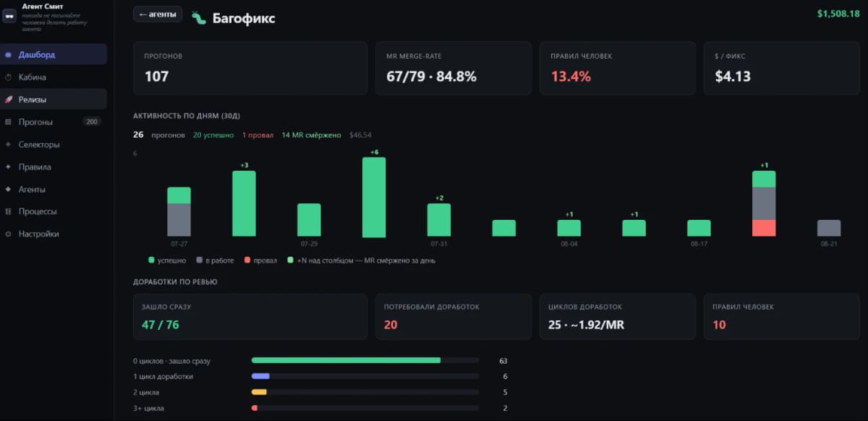Click the green 0 циклов progress bar
This screenshot has height=421, width=868.
tap(346, 360)
